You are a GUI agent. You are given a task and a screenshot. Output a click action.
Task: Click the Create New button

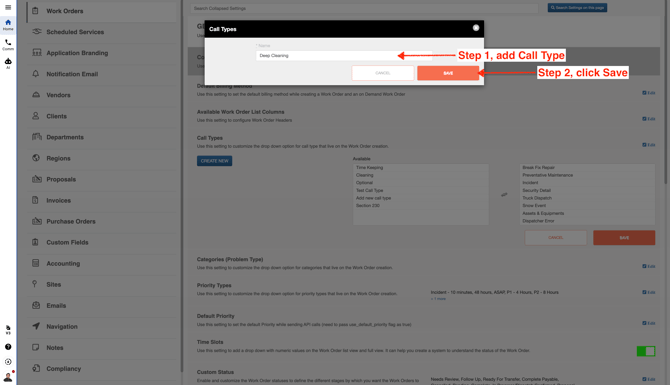click(215, 161)
